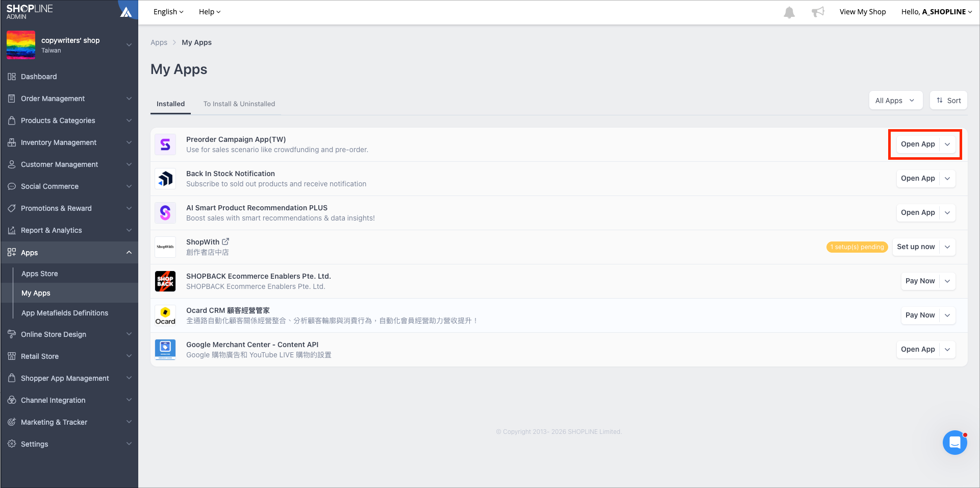Click the copywriters' shop avatar thumbnail
This screenshot has width=980, height=488.
point(21,45)
